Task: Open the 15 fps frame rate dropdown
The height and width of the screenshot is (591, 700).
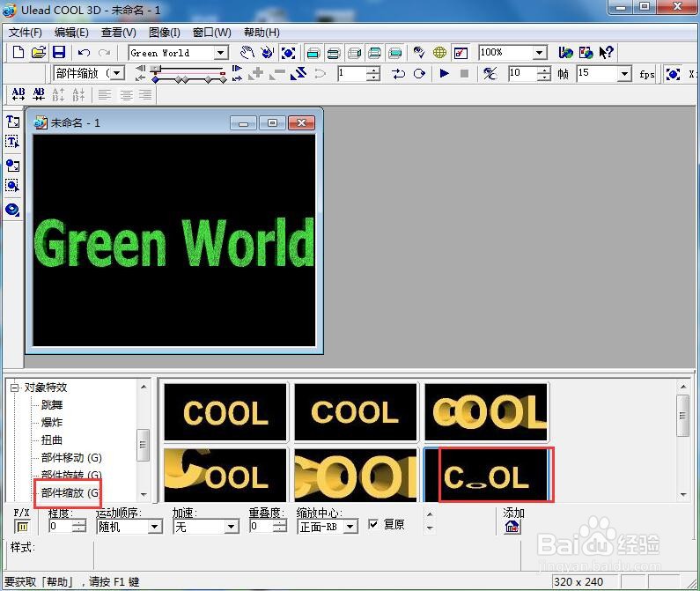Action: 624,74
